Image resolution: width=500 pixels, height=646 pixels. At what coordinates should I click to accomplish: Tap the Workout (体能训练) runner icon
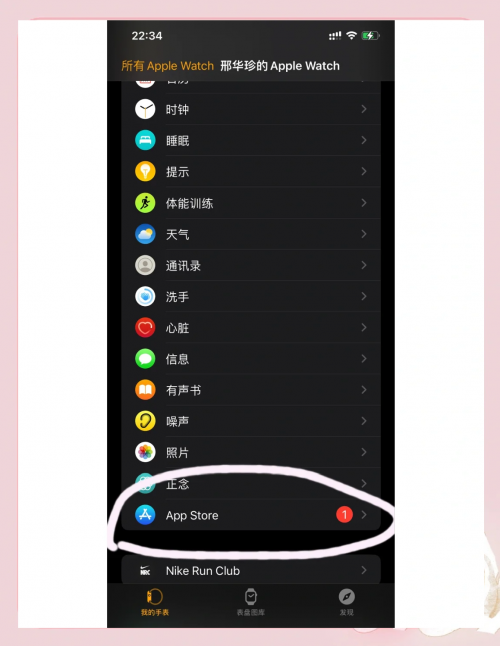145,203
